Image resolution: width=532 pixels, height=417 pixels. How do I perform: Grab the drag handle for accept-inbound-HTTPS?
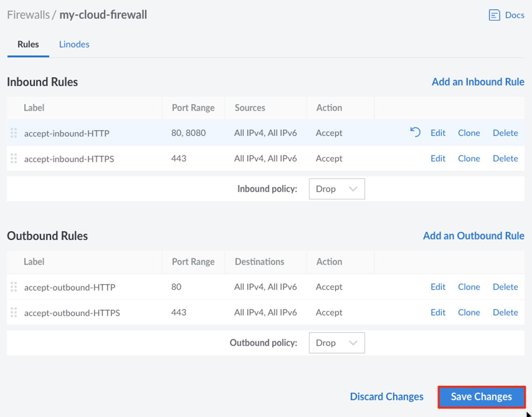coord(13,158)
